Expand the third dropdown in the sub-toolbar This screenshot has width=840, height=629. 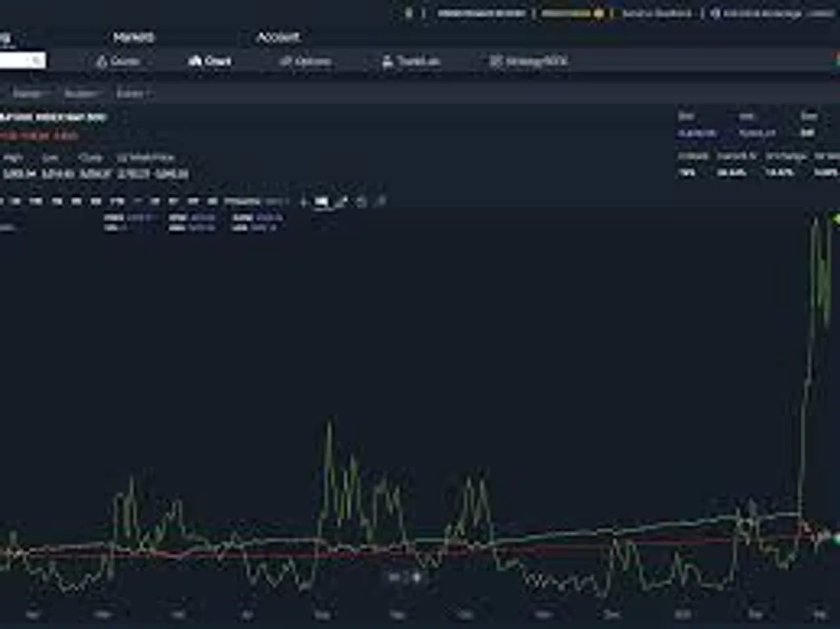132,94
